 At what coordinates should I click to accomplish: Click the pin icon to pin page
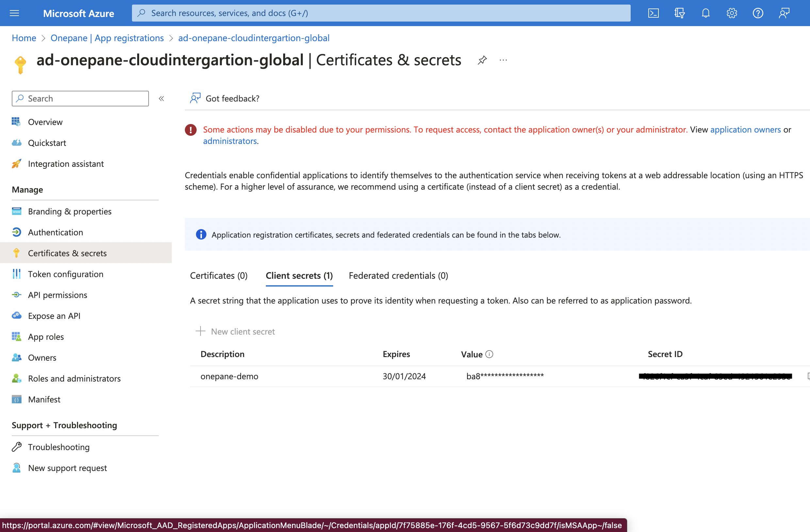pos(482,60)
